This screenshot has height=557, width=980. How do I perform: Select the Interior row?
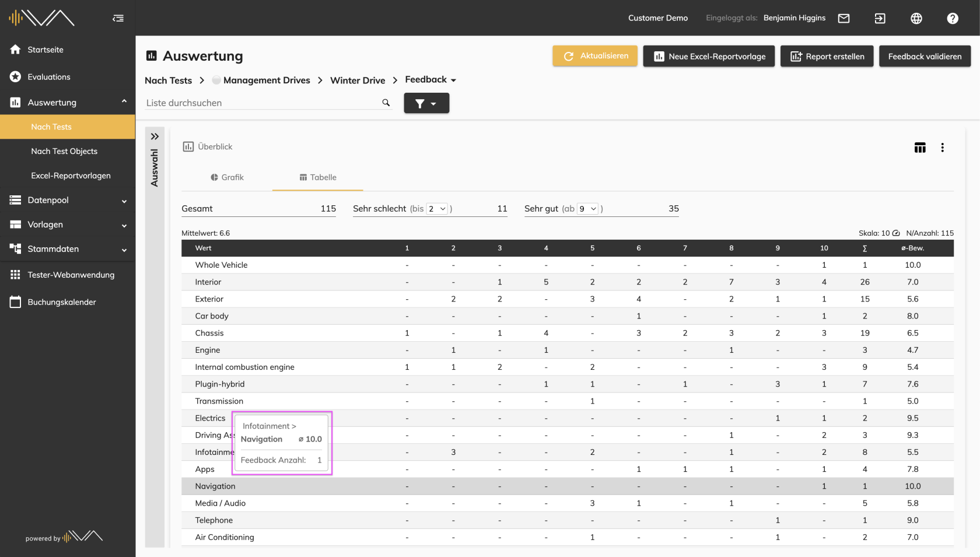click(x=568, y=282)
